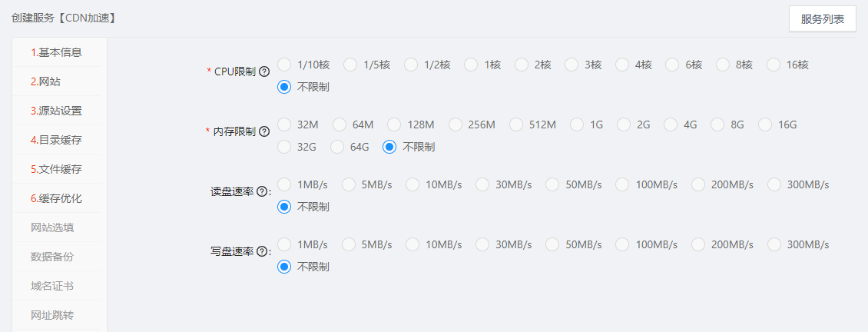Click the help icon beside 内存限制
The width and height of the screenshot is (868, 332).
[x=264, y=131]
